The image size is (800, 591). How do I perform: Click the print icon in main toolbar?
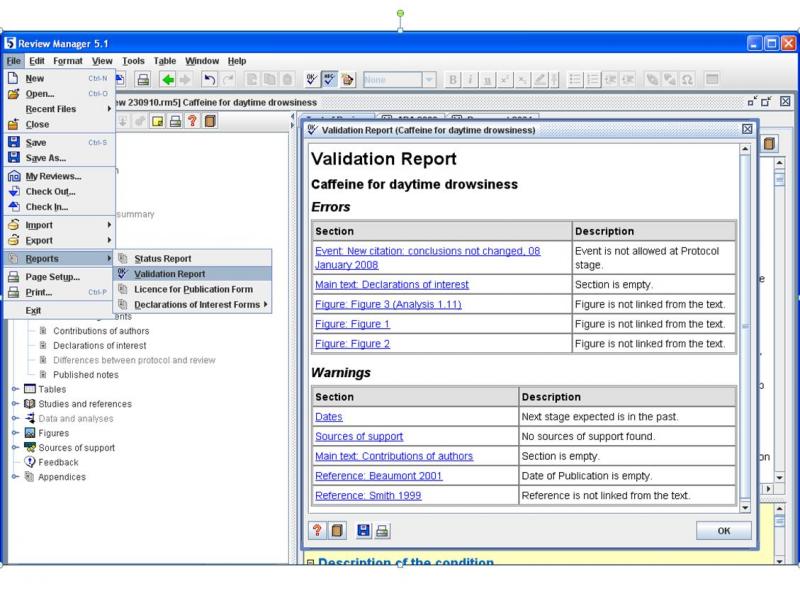click(143, 78)
